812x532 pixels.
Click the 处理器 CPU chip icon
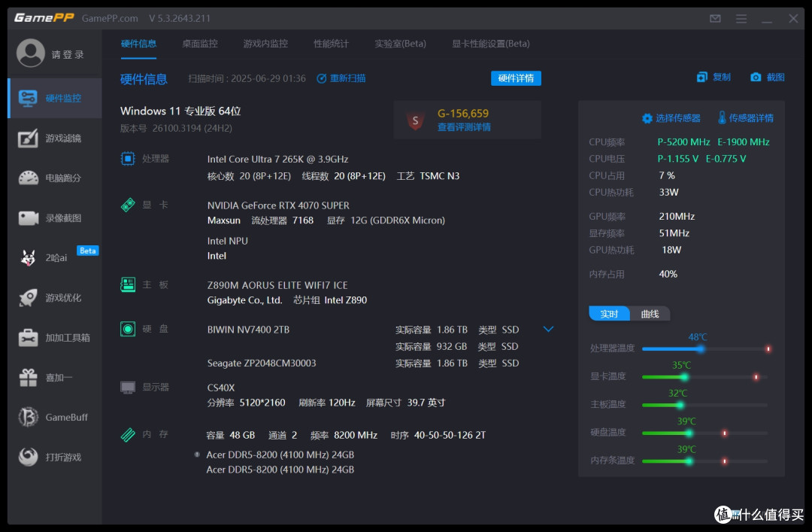click(127, 159)
